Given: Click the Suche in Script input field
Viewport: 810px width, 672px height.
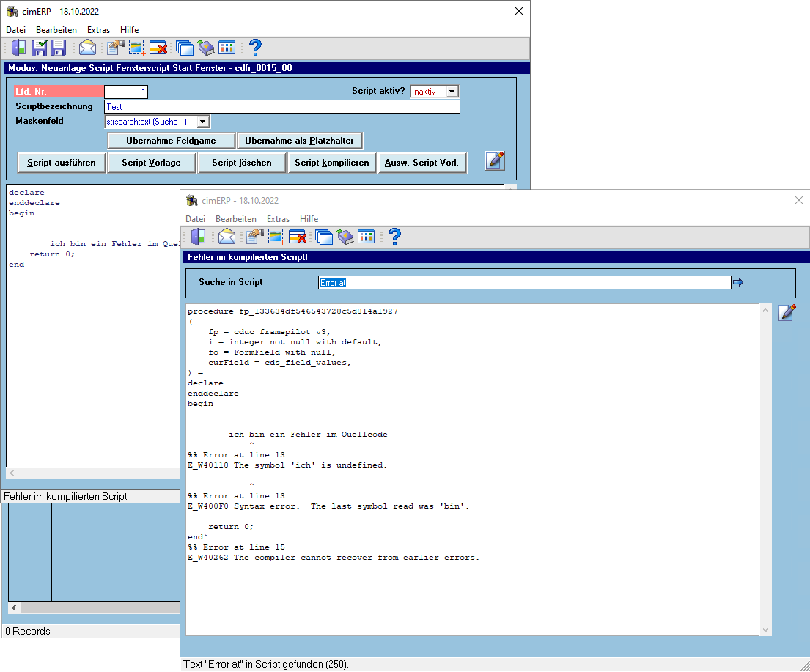Looking at the screenshot, I should click(x=524, y=283).
